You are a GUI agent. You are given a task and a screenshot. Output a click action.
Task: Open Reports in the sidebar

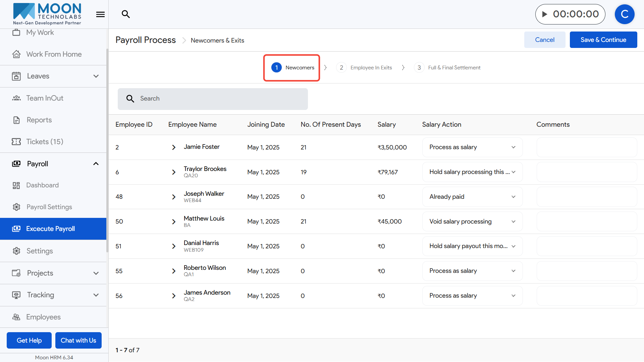coord(39,120)
